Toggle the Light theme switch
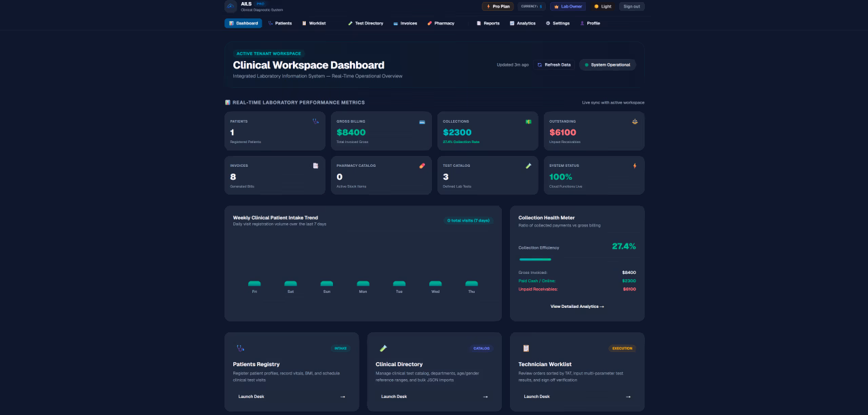 coord(603,6)
